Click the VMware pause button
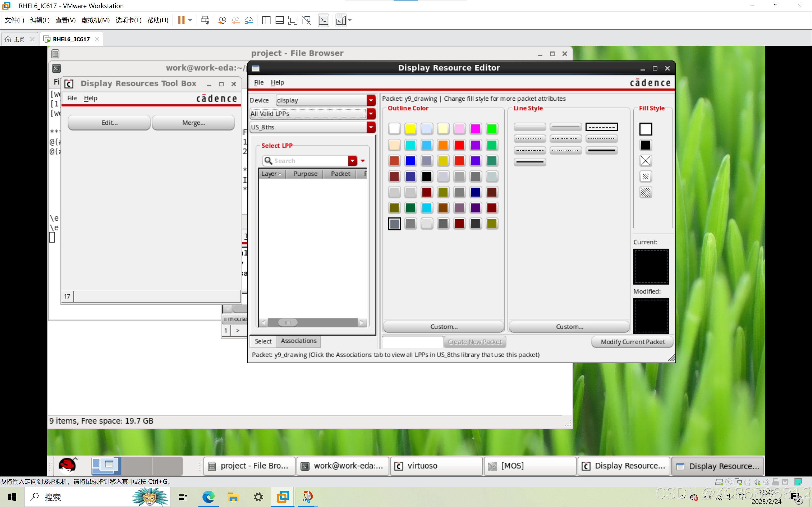Screen dimensions: 812x507 (181, 21)
